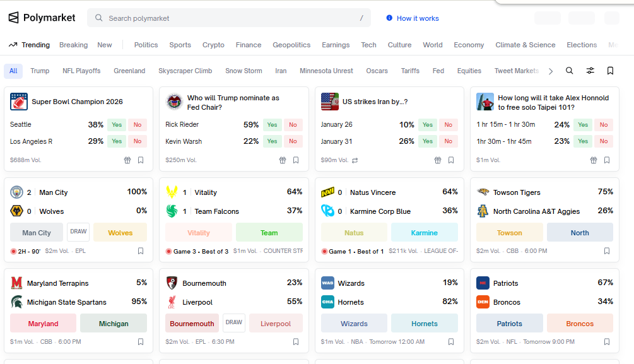Bookmark the Maryland vs Michigan State market

(141, 342)
